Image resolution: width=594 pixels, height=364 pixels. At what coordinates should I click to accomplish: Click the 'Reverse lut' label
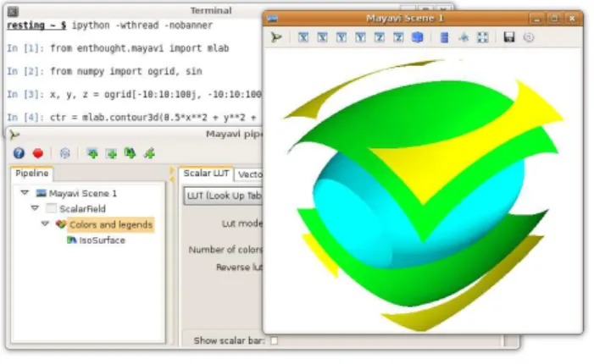(239, 267)
